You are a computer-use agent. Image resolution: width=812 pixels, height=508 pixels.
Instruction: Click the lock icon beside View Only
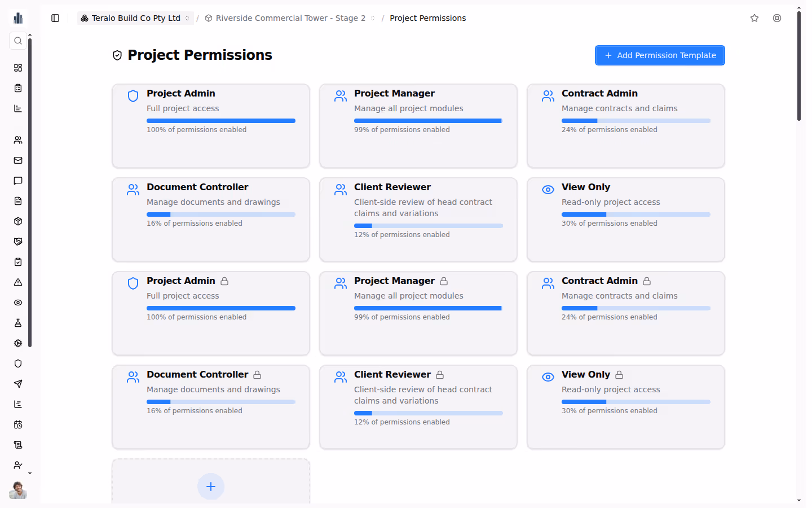click(619, 375)
